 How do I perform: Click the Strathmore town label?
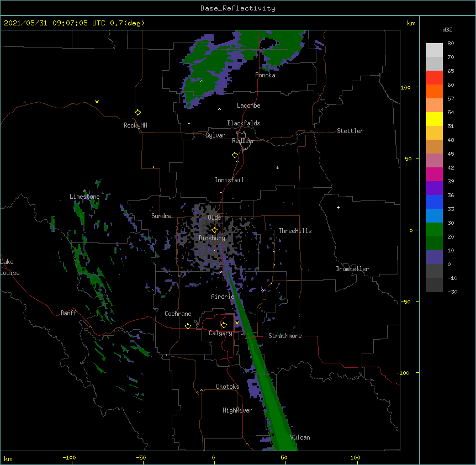285,336
